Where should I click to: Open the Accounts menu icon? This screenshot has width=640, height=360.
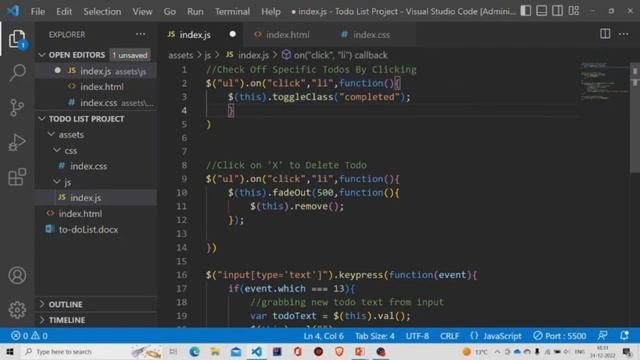[x=17, y=276]
